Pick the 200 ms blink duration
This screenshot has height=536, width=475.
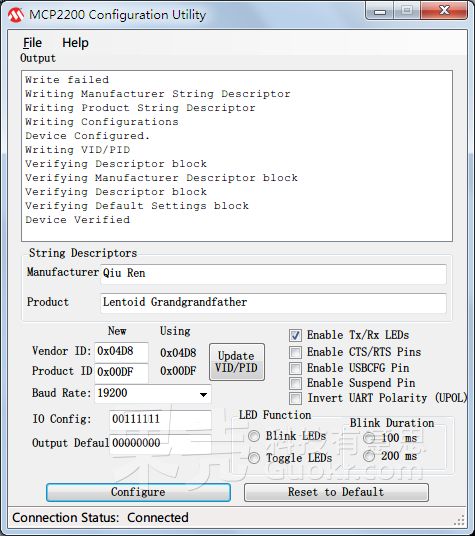tap(369, 456)
